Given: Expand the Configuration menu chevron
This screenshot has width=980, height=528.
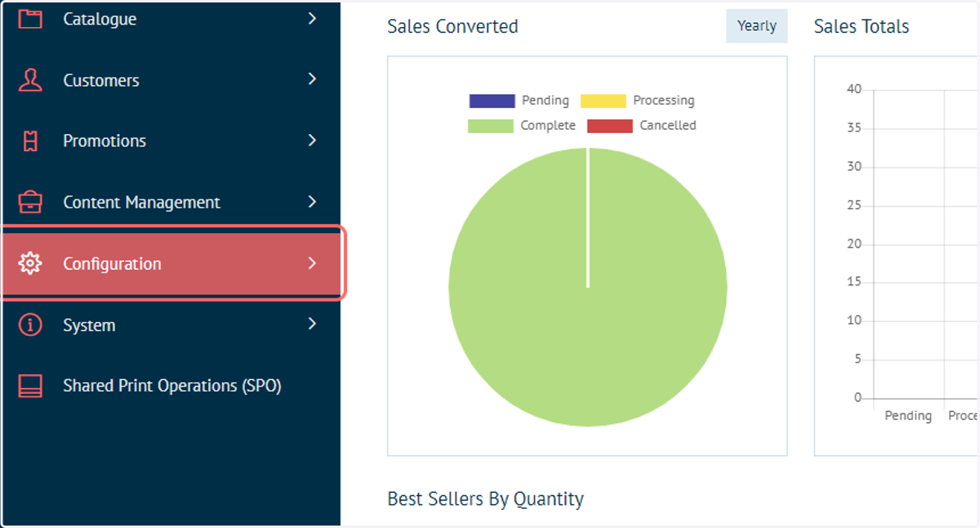Looking at the screenshot, I should pos(312,263).
